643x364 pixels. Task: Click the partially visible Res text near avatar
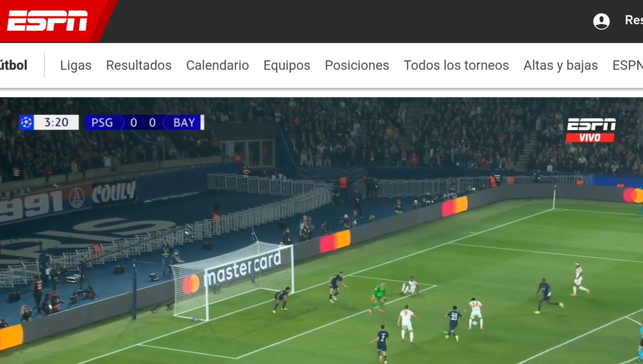[x=634, y=20]
